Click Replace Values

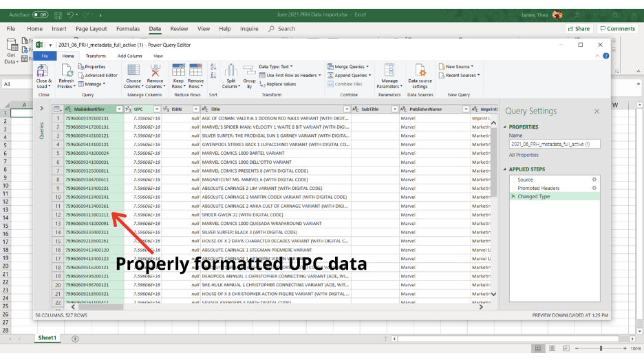coord(278,84)
